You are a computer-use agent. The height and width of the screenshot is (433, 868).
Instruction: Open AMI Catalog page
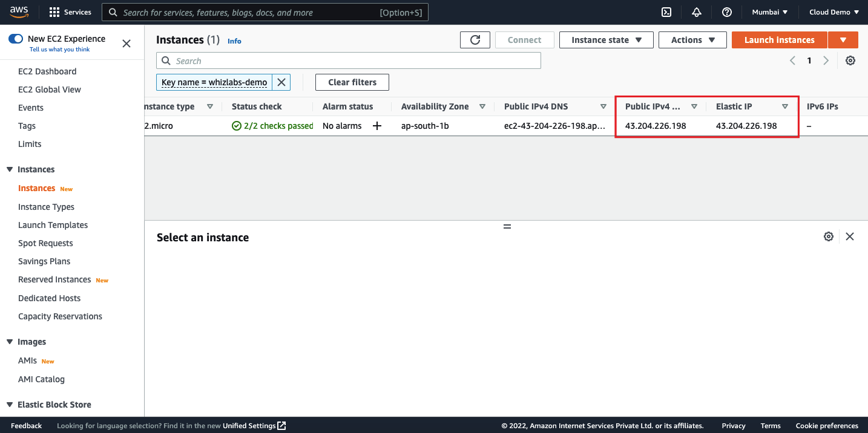pyautogui.click(x=41, y=379)
